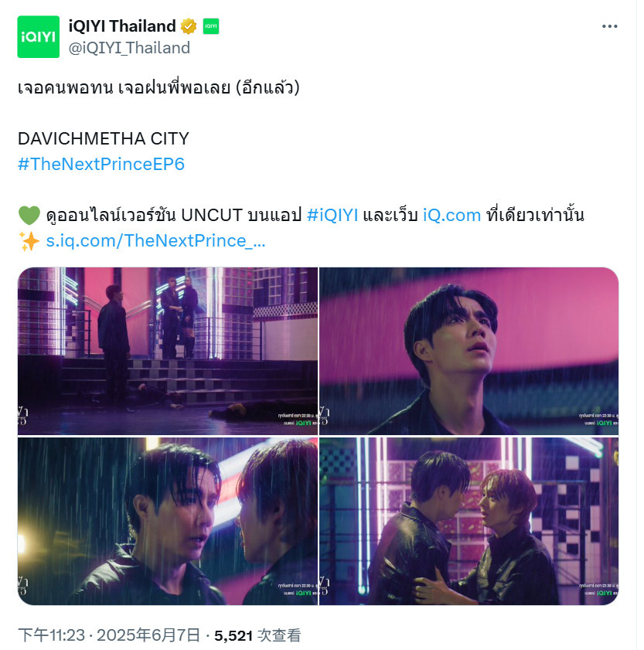
Task: Click the sparkles emoji before the short link
Action: [x=29, y=241]
